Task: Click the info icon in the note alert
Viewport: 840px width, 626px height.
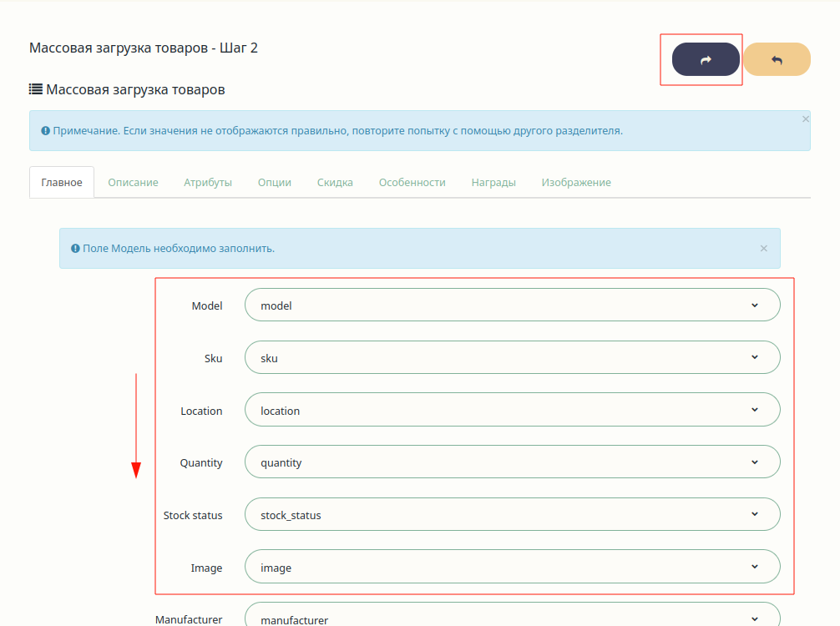Action: coord(45,131)
